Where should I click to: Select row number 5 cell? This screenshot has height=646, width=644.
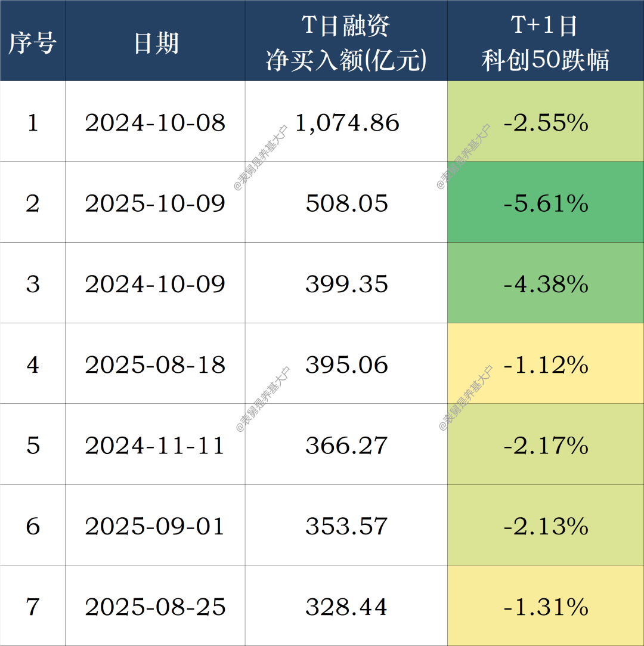click(33, 446)
